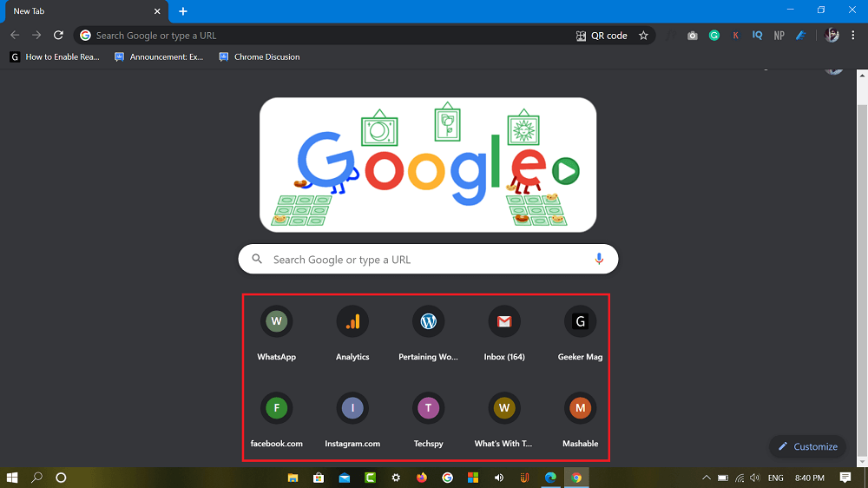Open Chrome's three-dot menu

click(x=852, y=36)
